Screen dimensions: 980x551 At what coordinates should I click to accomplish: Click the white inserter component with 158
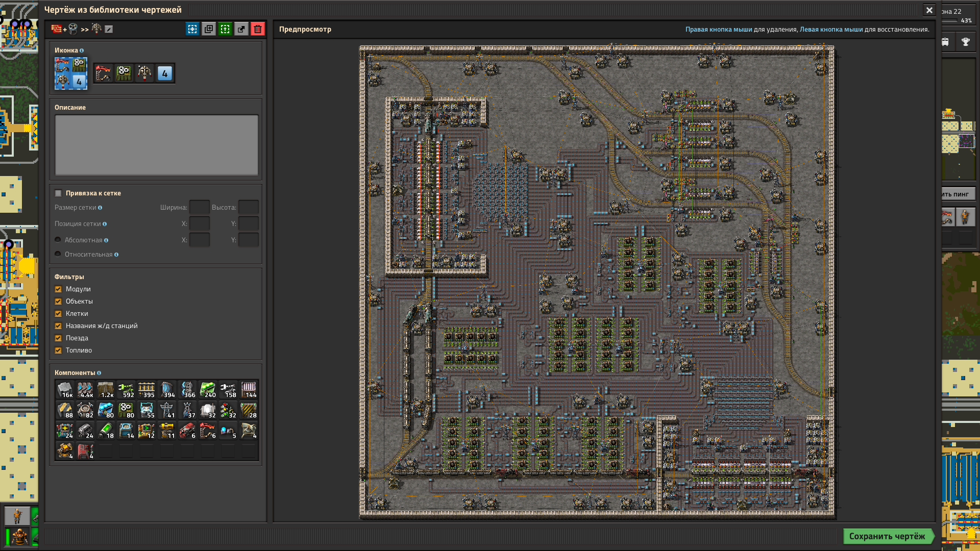click(228, 390)
